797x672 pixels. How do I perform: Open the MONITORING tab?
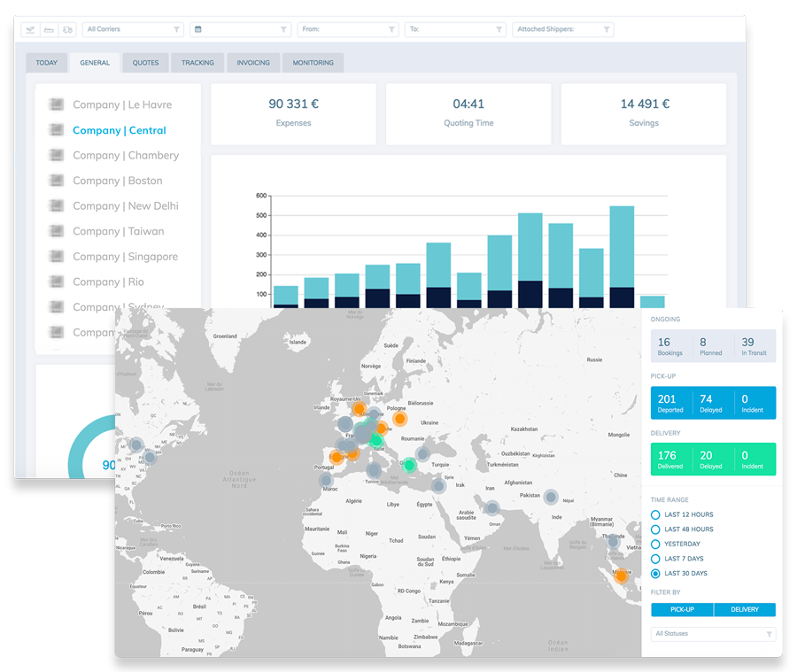click(313, 63)
